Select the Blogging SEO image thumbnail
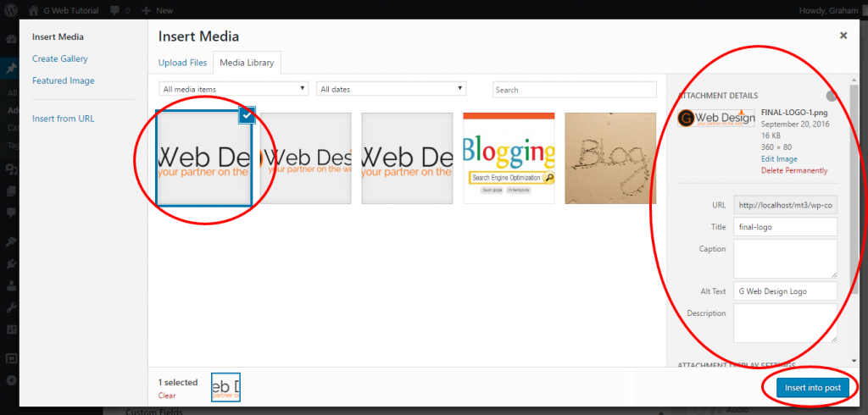This screenshot has width=868, height=415. coord(509,158)
